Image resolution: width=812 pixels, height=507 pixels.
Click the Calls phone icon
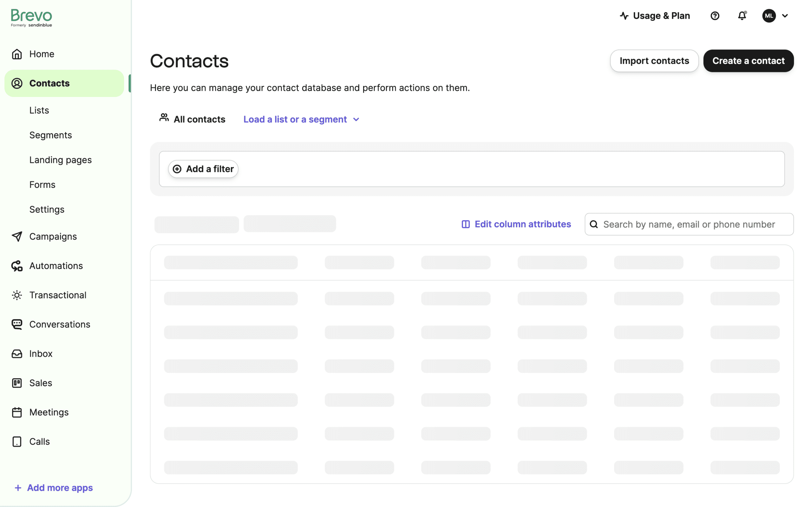coord(17,442)
